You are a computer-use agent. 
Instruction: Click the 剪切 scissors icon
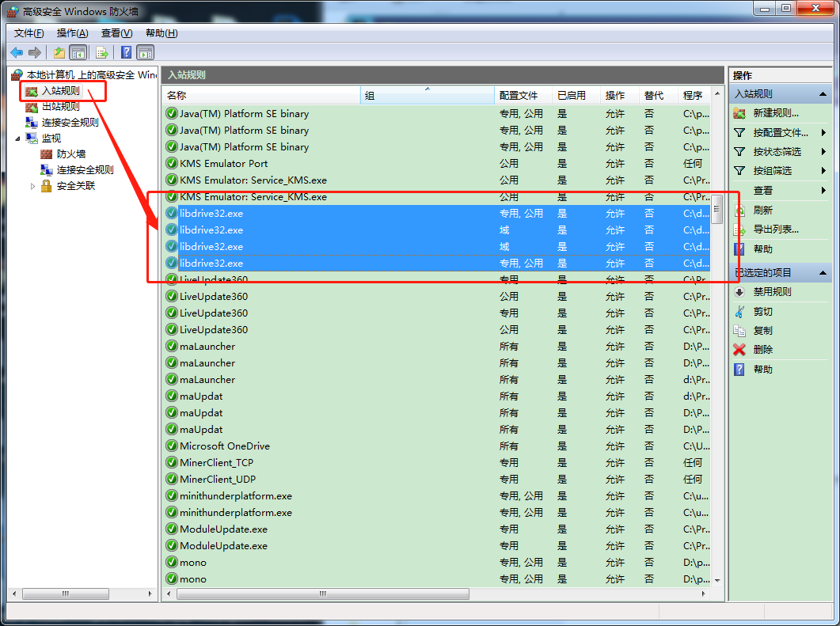[x=739, y=312]
